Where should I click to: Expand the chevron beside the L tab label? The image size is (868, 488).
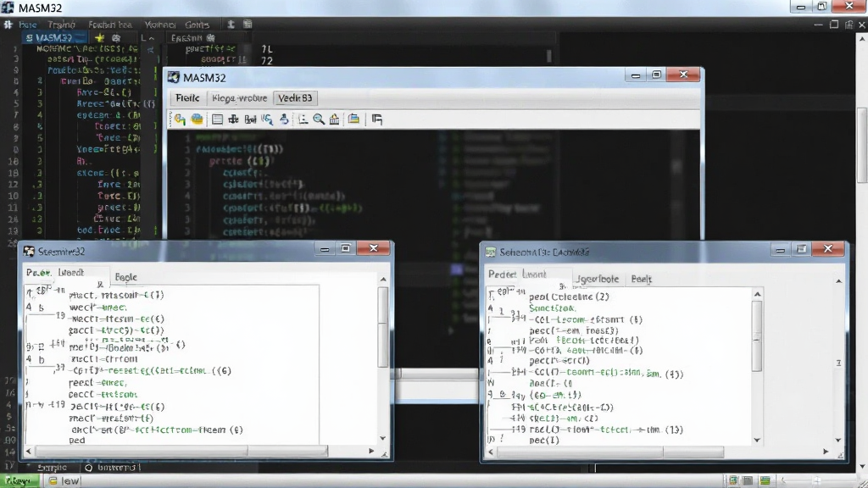click(x=152, y=38)
